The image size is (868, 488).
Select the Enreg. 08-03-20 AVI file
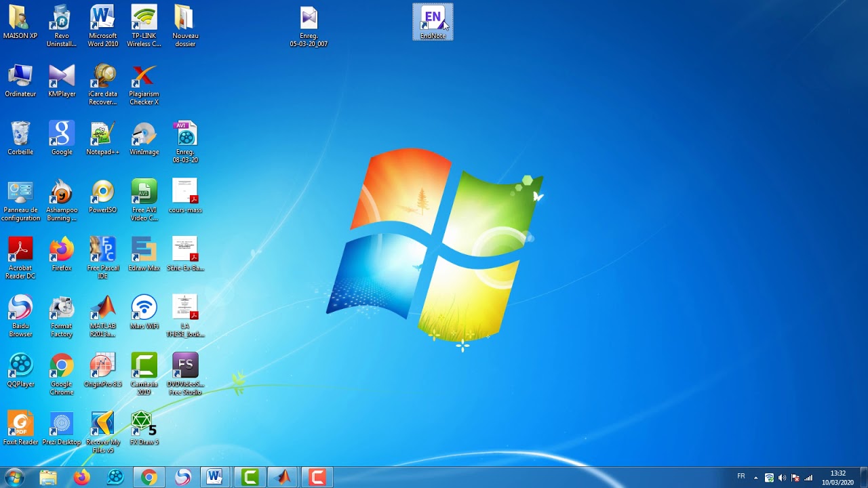pos(185,142)
